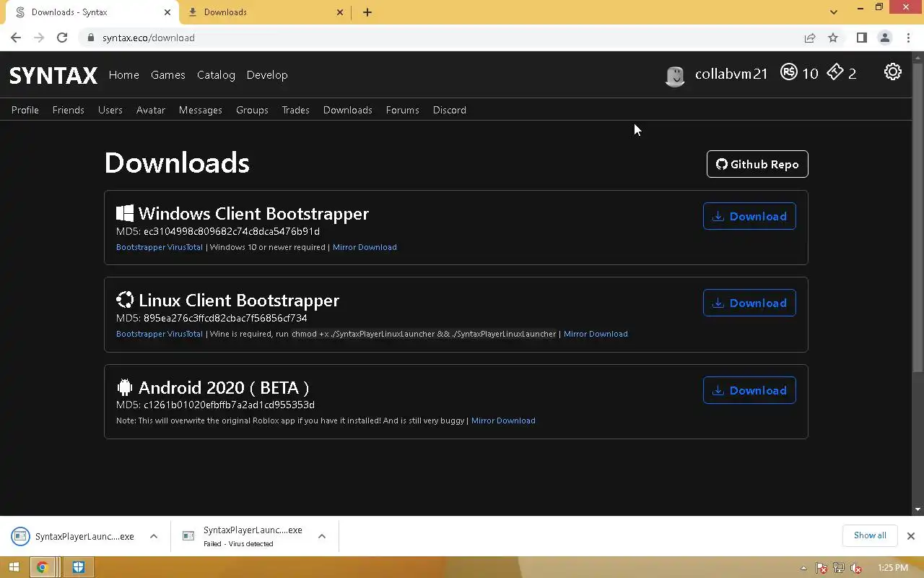The image size is (924, 578).
Task: Expand options for failed virus-detected download
Action: pyautogui.click(x=322, y=536)
